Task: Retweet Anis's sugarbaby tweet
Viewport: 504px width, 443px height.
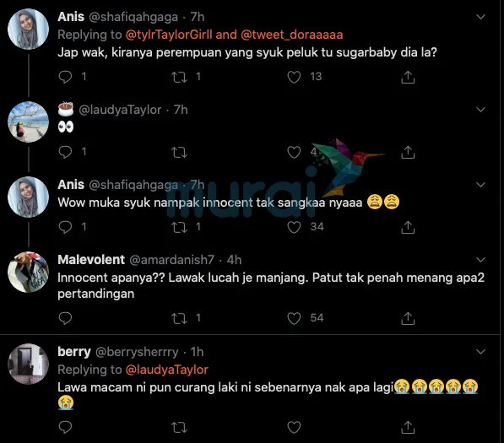Action: tap(179, 77)
